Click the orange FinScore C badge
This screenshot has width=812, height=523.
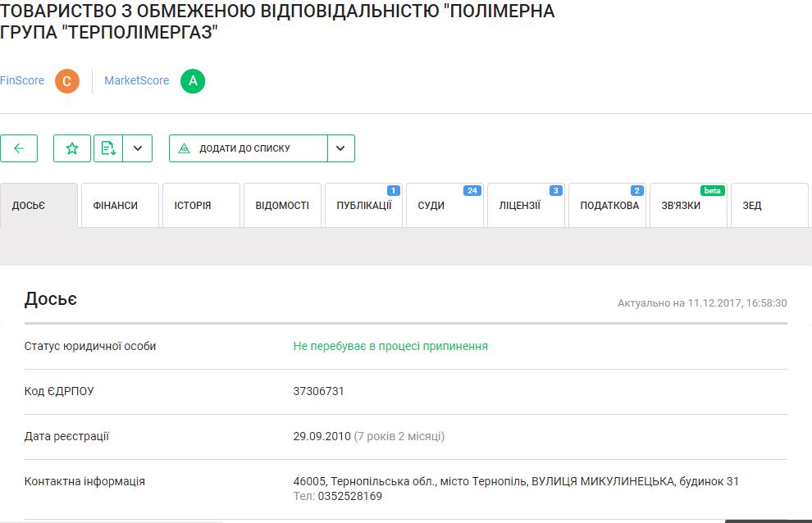[x=67, y=81]
